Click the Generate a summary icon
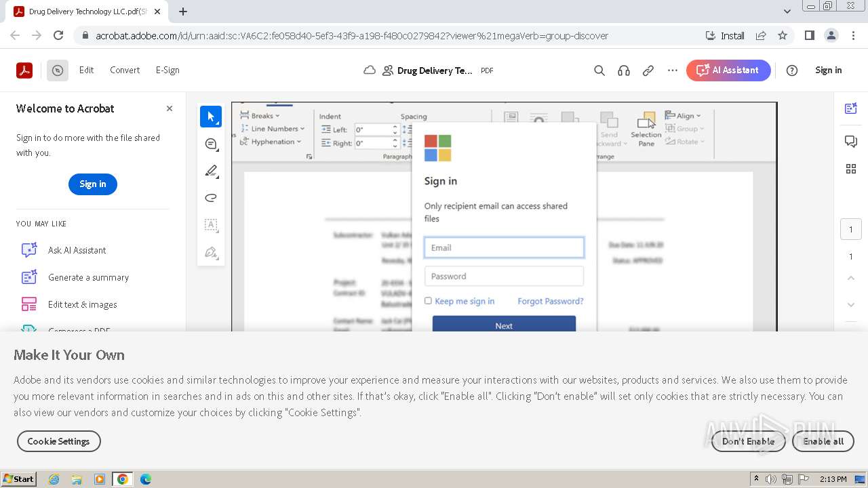The width and height of the screenshot is (868, 488). pyautogui.click(x=29, y=277)
